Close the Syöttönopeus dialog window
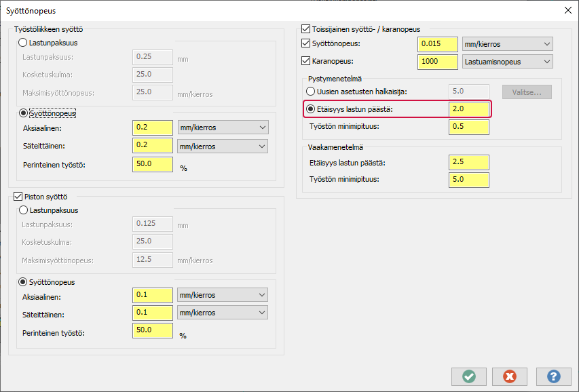 coord(567,11)
